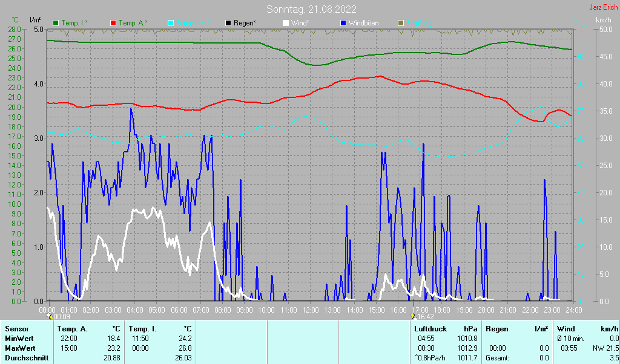620x364 pixels.
Task: Click the pressure value '1012.9'
Action: point(467,348)
